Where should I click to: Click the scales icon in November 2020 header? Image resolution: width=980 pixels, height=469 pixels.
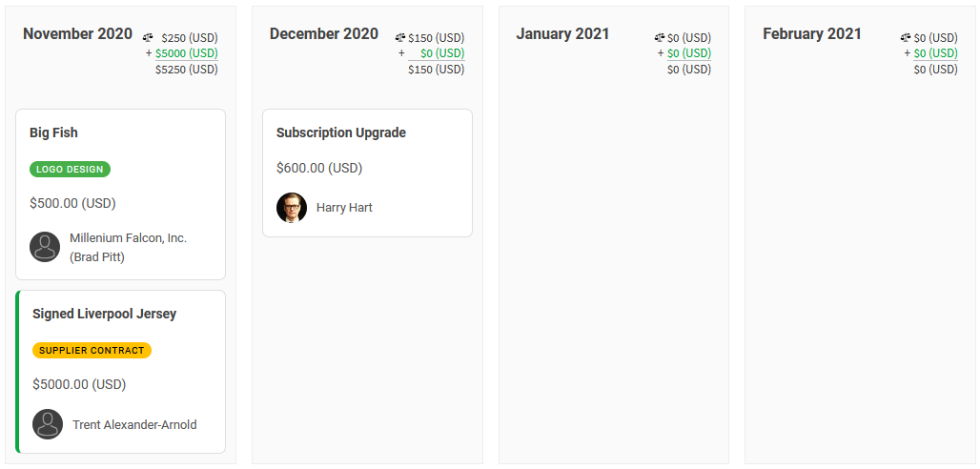[148, 37]
